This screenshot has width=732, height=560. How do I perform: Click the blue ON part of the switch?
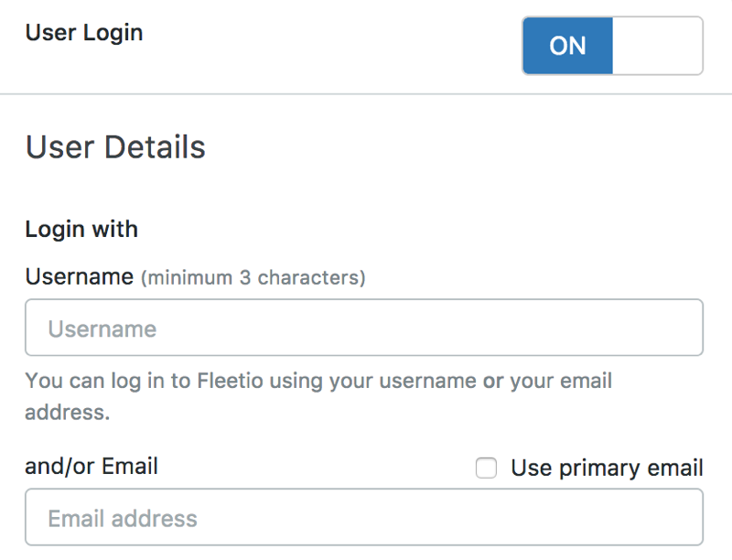point(567,46)
